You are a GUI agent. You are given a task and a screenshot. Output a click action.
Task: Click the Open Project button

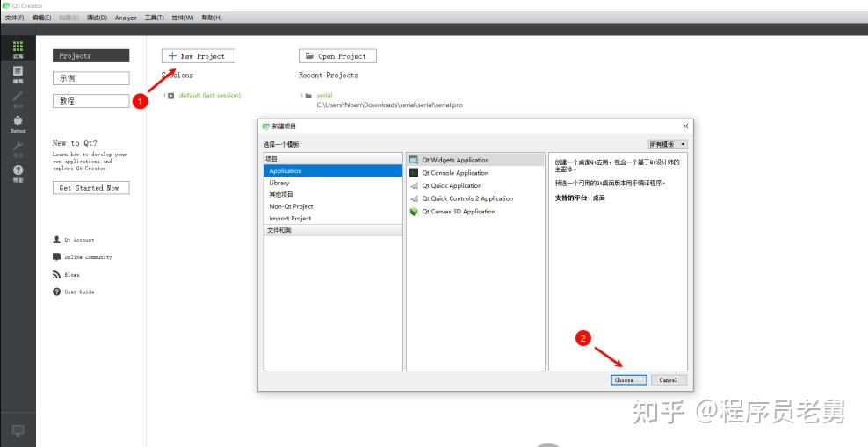point(337,56)
